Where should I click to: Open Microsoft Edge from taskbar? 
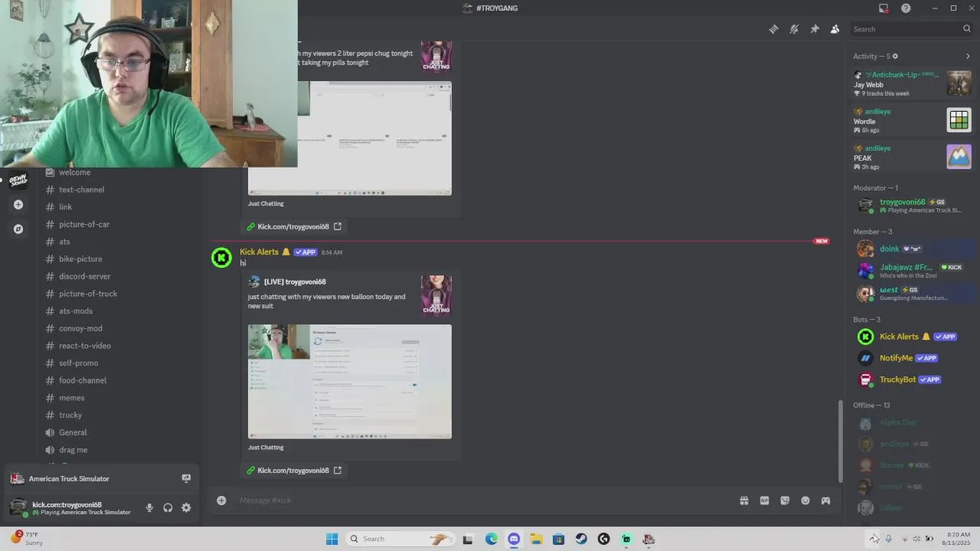tap(492, 539)
